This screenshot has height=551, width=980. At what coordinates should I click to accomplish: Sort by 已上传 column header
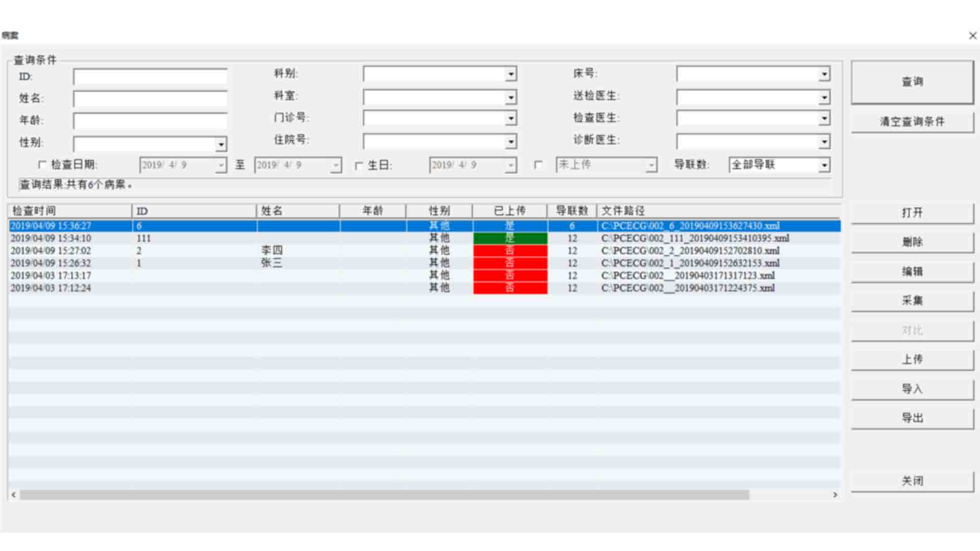tap(510, 211)
